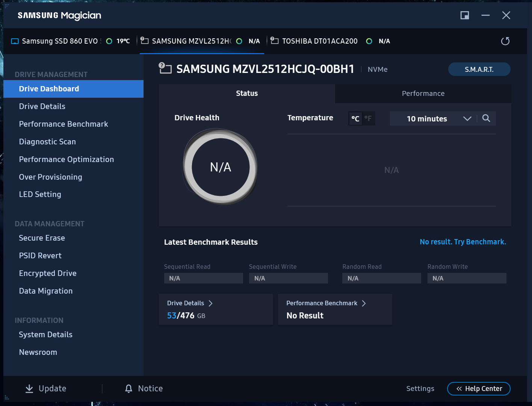Image resolution: width=532 pixels, height=406 pixels.
Task: Click the Drive Health N/A gauge
Action: tap(221, 167)
